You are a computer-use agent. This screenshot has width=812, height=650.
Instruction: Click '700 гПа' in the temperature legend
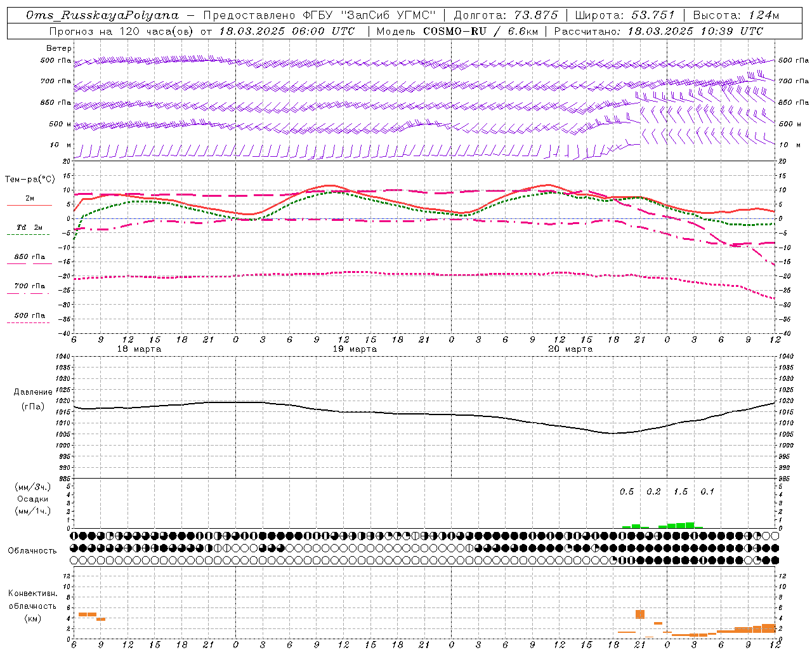coord(30,286)
